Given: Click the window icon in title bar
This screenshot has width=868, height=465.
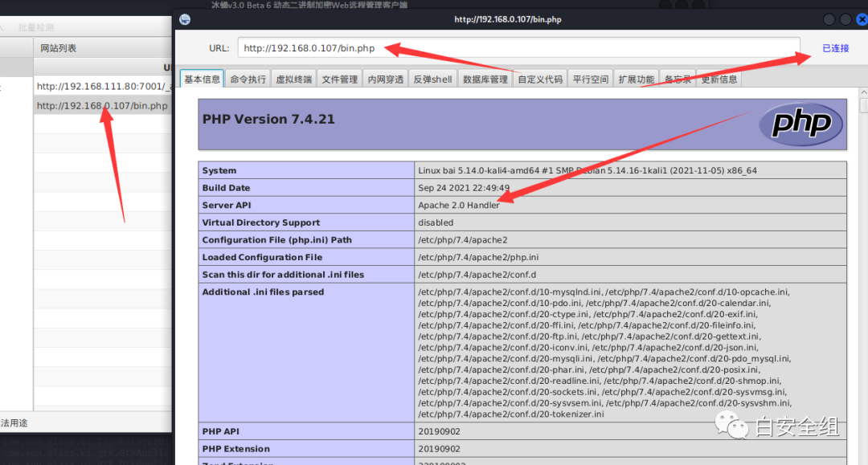Looking at the screenshot, I should (x=185, y=19).
